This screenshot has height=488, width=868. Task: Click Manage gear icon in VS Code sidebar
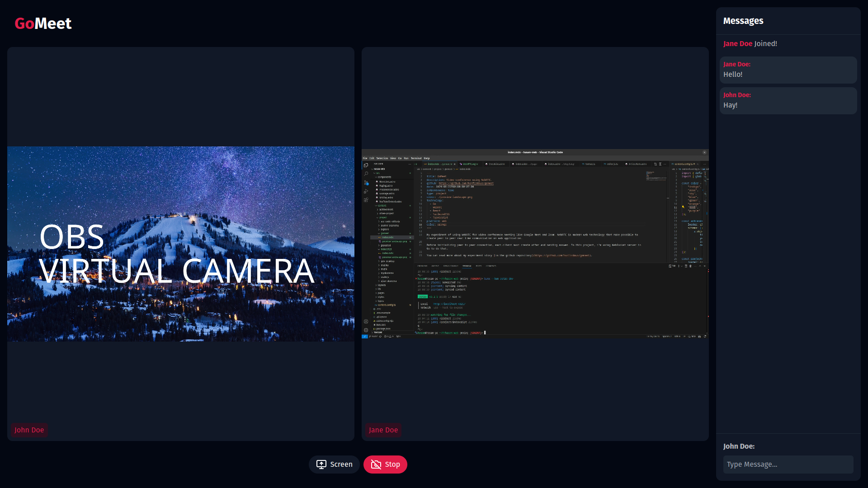tap(366, 330)
